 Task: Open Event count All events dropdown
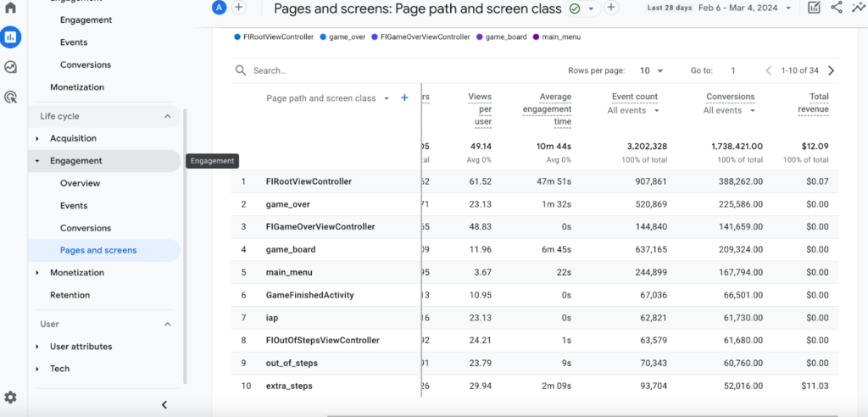click(x=633, y=110)
